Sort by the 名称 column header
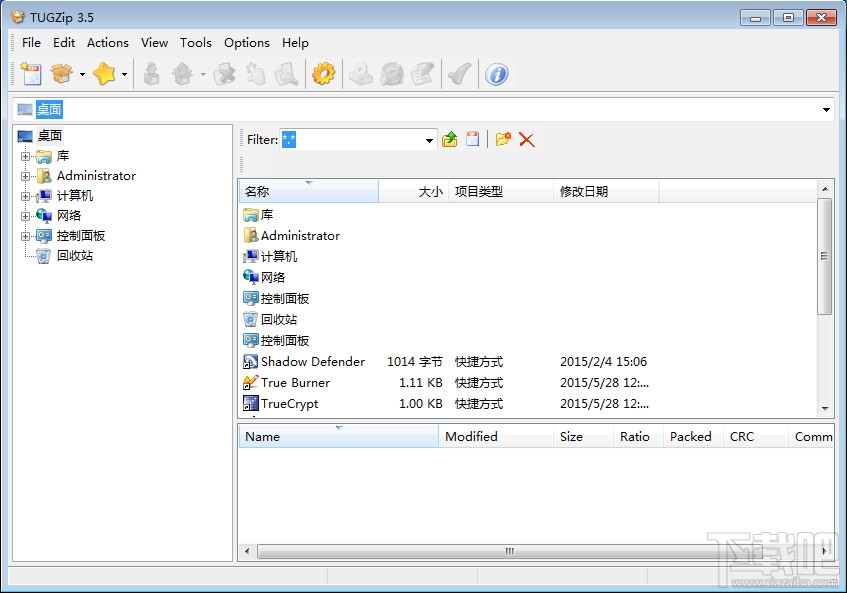Viewport: 847px width, 593px height. (308, 191)
